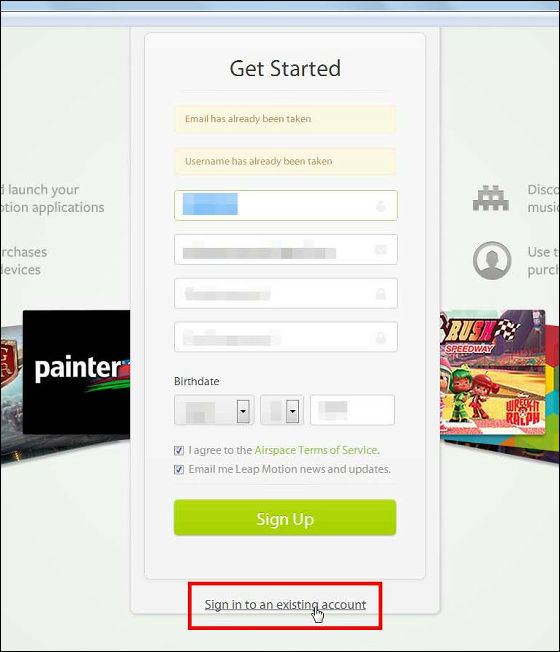This screenshot has height=652, width=560.
Task: Open the Sugar Rush Speedway app thumbnail
Action: tap(493, 372)
